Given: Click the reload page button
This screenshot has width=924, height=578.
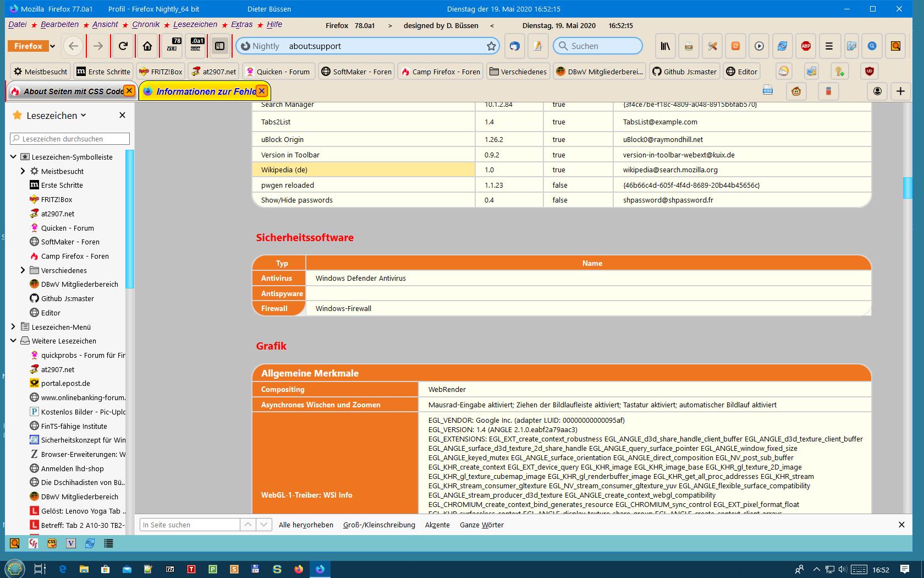Looking at the screenshot, I should coord(123,46).
